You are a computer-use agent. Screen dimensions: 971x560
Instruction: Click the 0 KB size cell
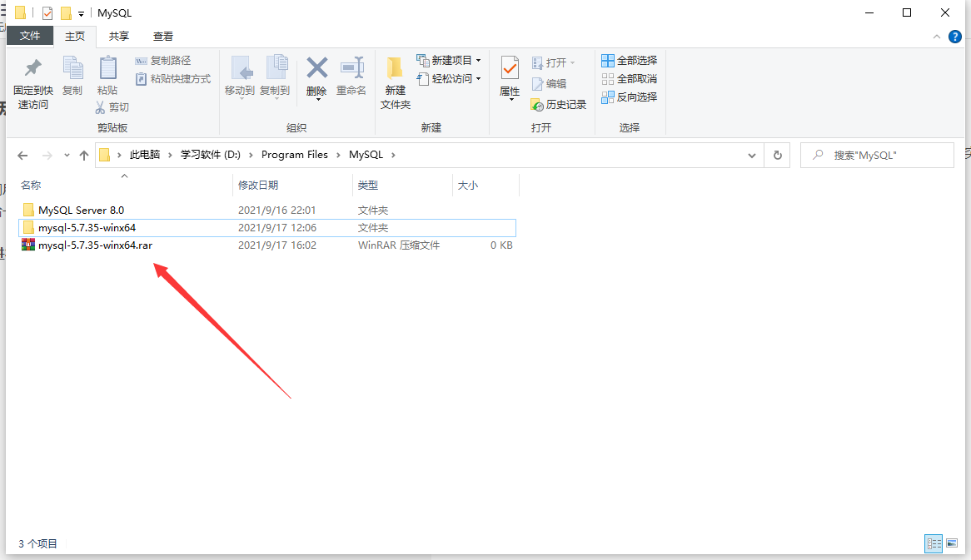501,245
